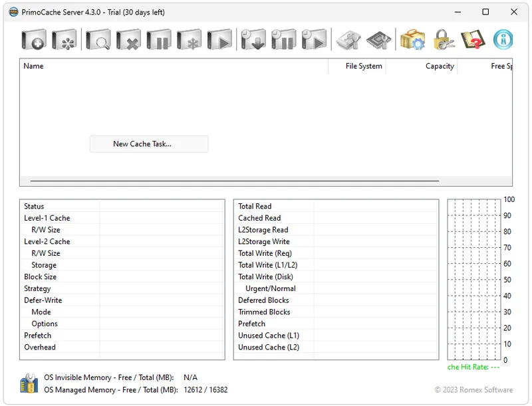Viewport: 532px width, 406px height.
Task: Click the Total Write (L1/L2) row
Action: [336, 265]
